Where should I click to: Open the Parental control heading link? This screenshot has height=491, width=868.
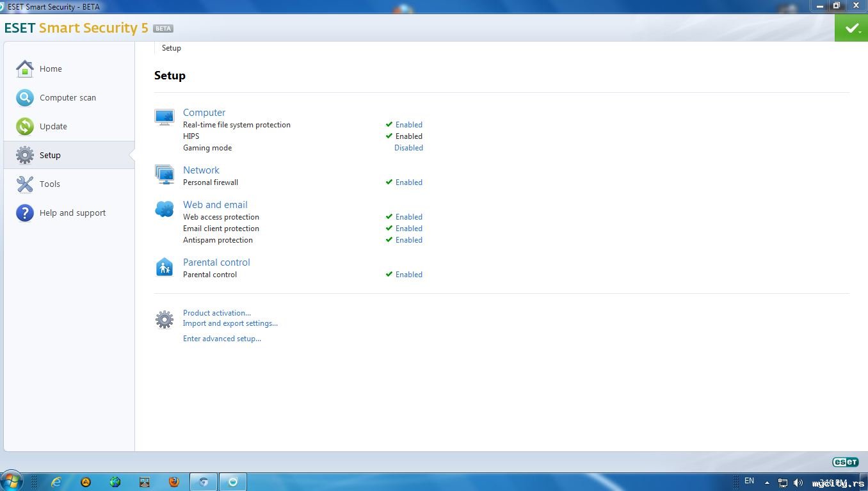tap(216, 262)
